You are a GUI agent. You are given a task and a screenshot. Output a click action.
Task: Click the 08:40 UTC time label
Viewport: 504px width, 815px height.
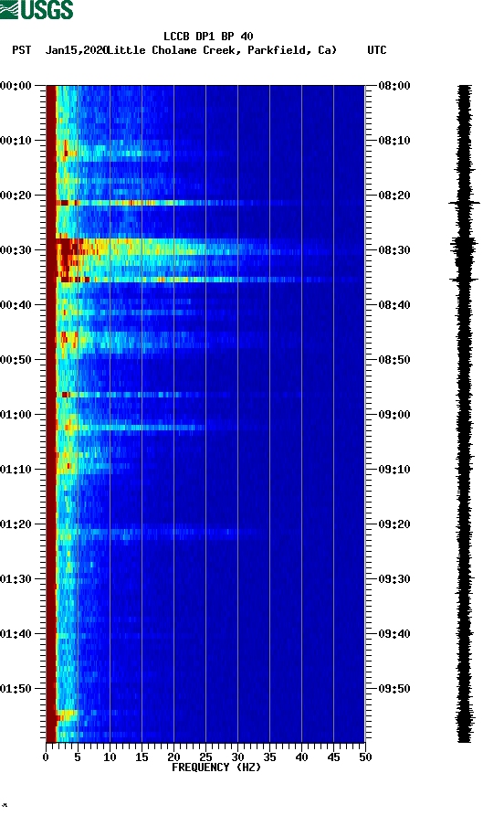pos(394,305)
